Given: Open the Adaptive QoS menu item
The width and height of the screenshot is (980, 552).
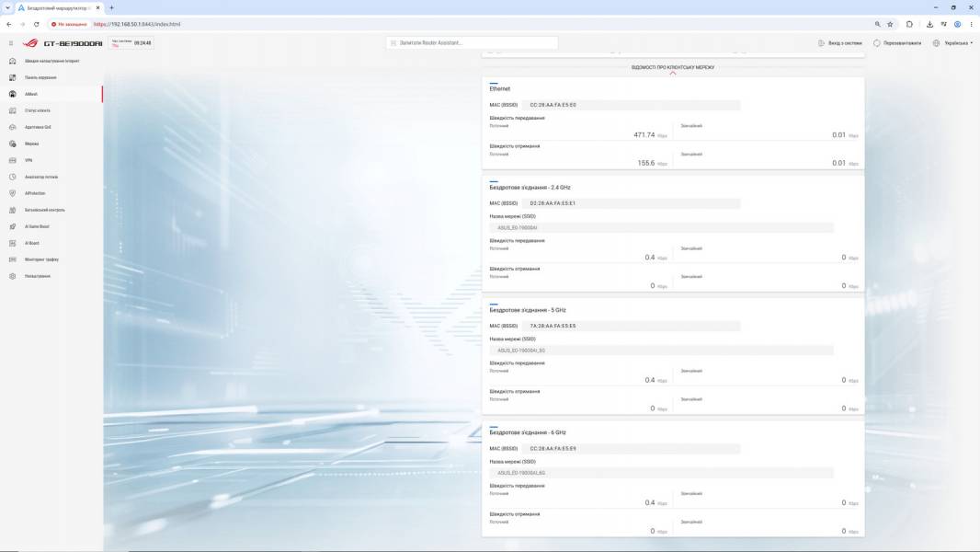Looking at the screenshot, I should click(x=51, y=127).
